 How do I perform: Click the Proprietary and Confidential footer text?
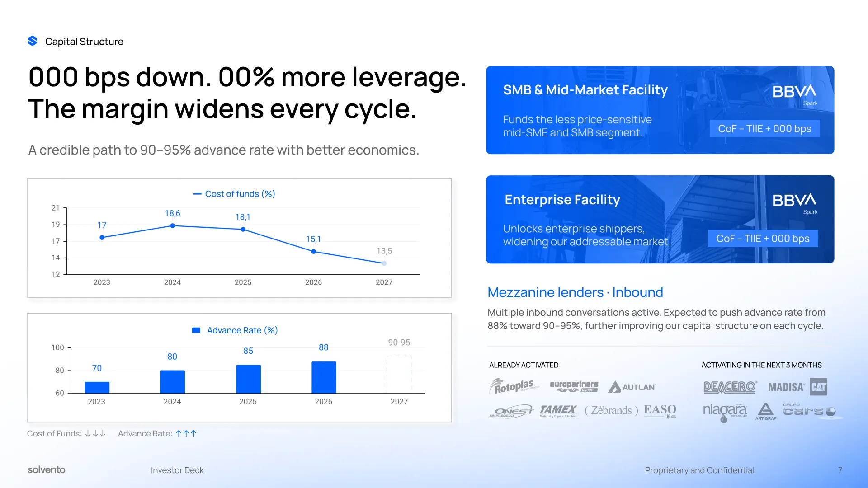tap(699, 470)
